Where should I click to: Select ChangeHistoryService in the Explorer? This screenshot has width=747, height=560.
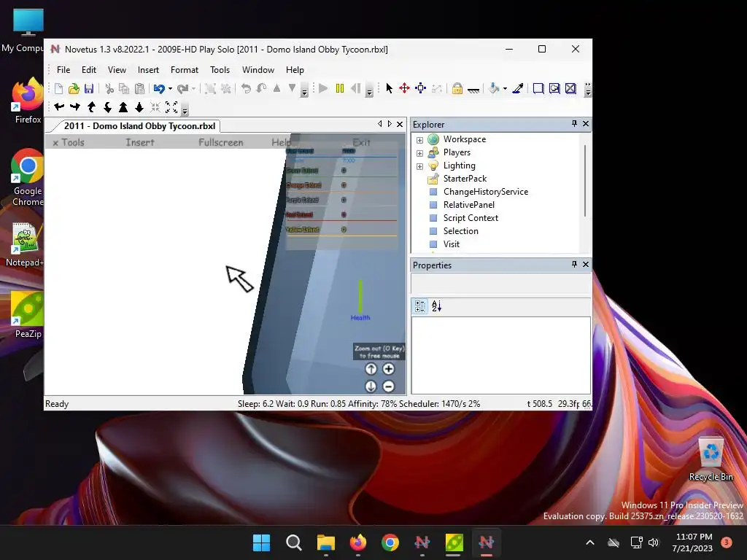(x=485, y=192)
